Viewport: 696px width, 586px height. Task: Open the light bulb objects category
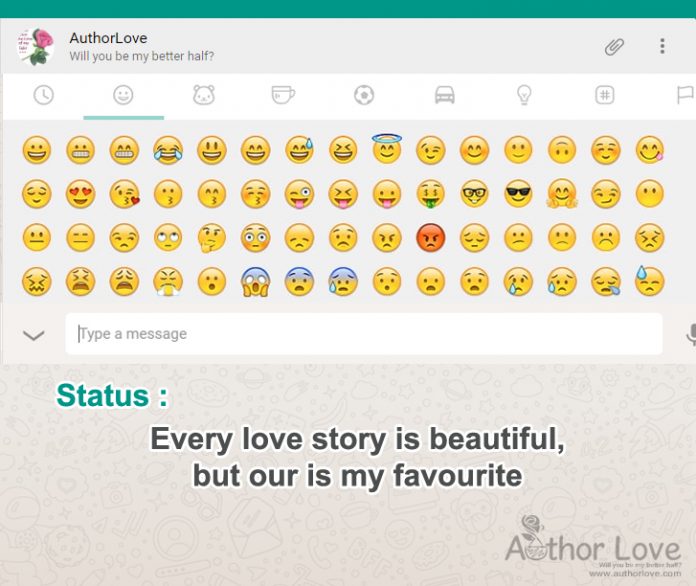524,95
